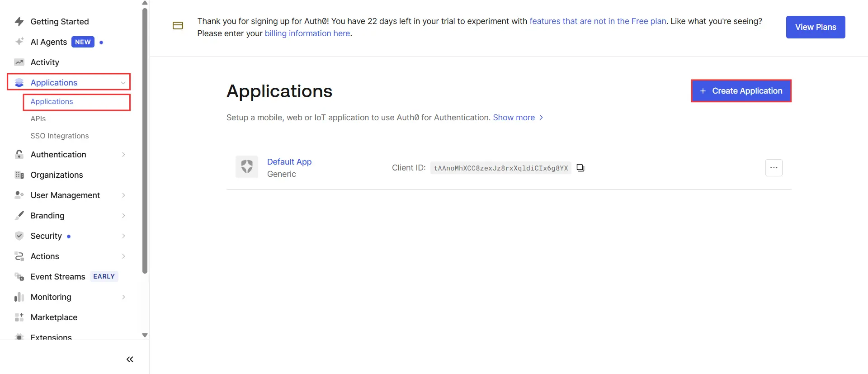
Task: Open Marketplace in sidebar
Action: [x=54, y=317]
